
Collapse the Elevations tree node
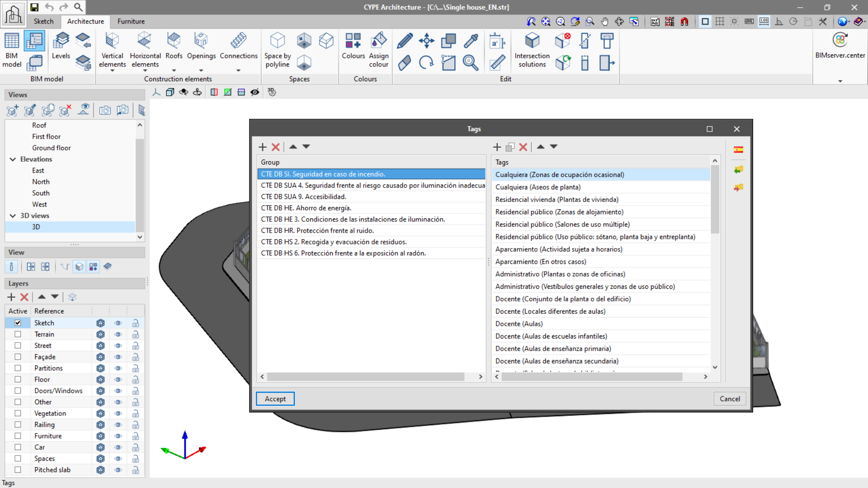(x=13, y=159)
